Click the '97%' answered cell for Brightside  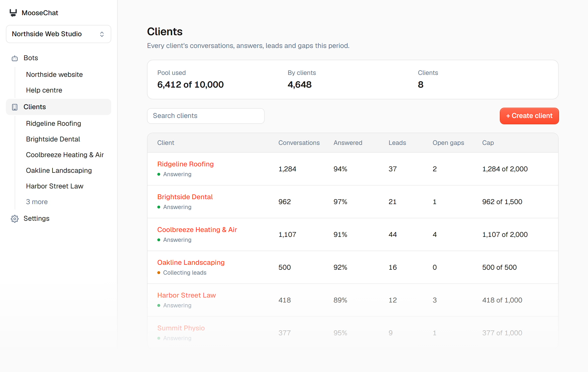pos(340,202)
